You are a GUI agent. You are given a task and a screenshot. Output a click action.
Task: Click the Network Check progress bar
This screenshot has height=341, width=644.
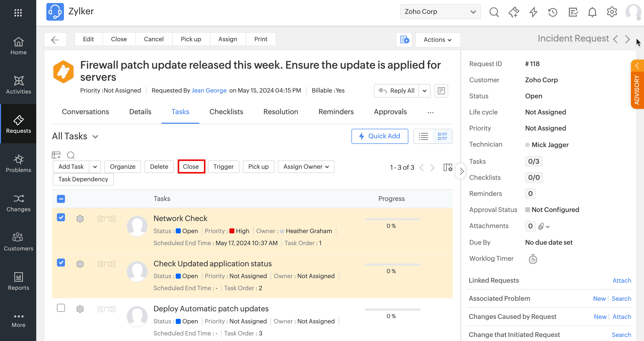coord(392,219)
